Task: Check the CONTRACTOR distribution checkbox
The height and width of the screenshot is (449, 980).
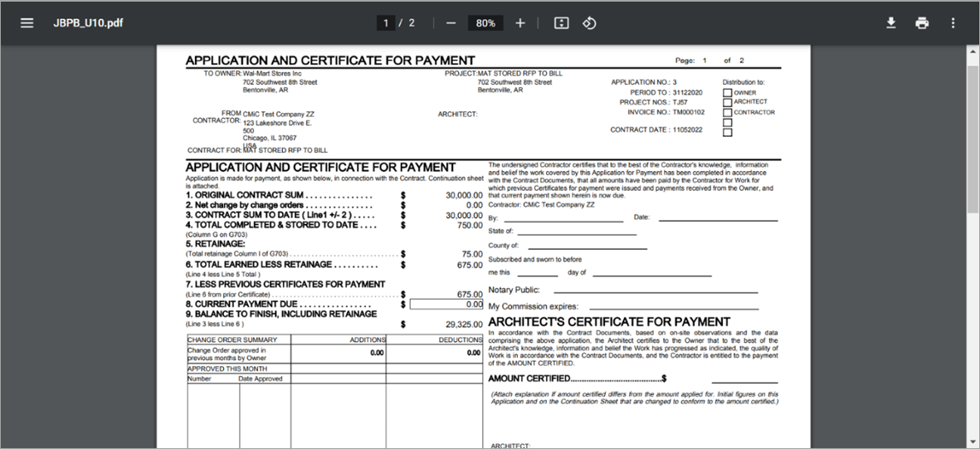Action: 727,113
